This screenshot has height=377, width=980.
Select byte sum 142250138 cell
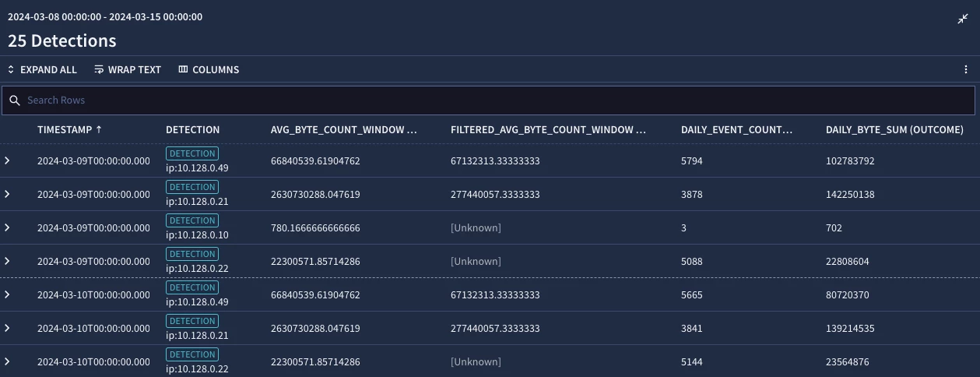[x=850, y=195]
